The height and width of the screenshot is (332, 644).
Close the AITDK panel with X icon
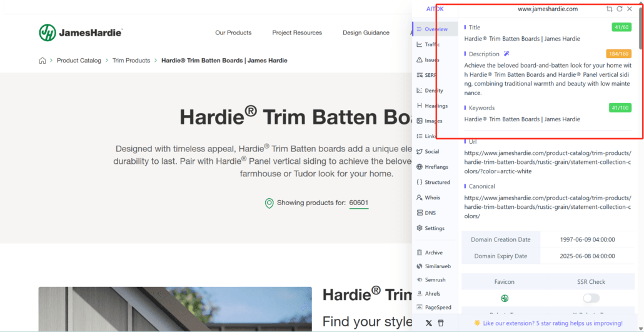tap(630, 9)
